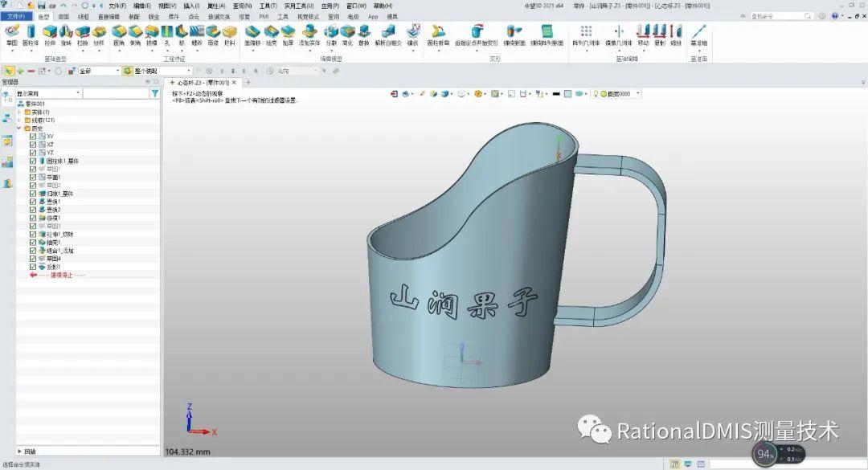Switch to the 曲面 ribbon tab
This screenshot has height=470, width=868.
point(63,17)
